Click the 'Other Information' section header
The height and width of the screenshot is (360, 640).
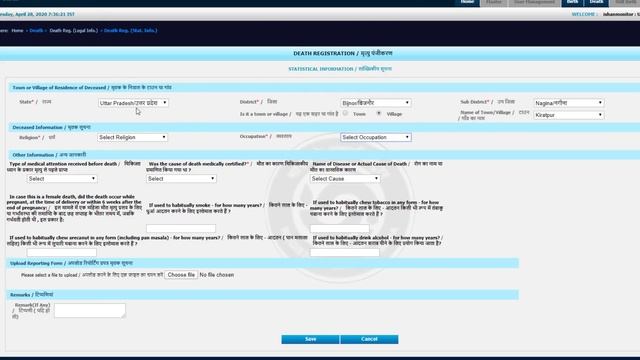49,155
